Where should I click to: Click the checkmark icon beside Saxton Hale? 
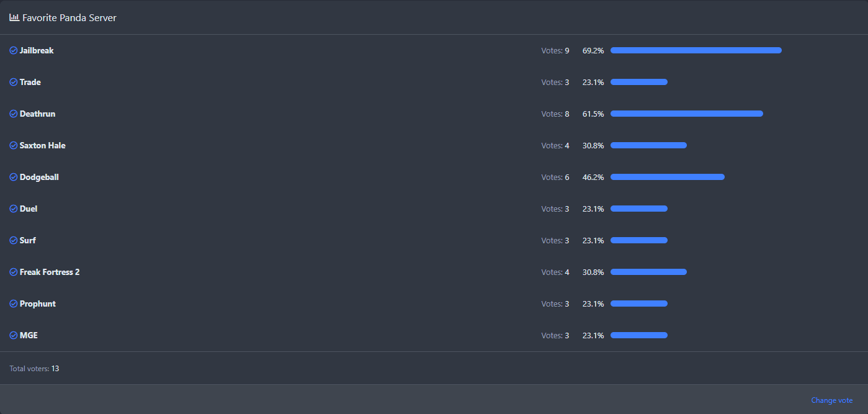(14, 145)
